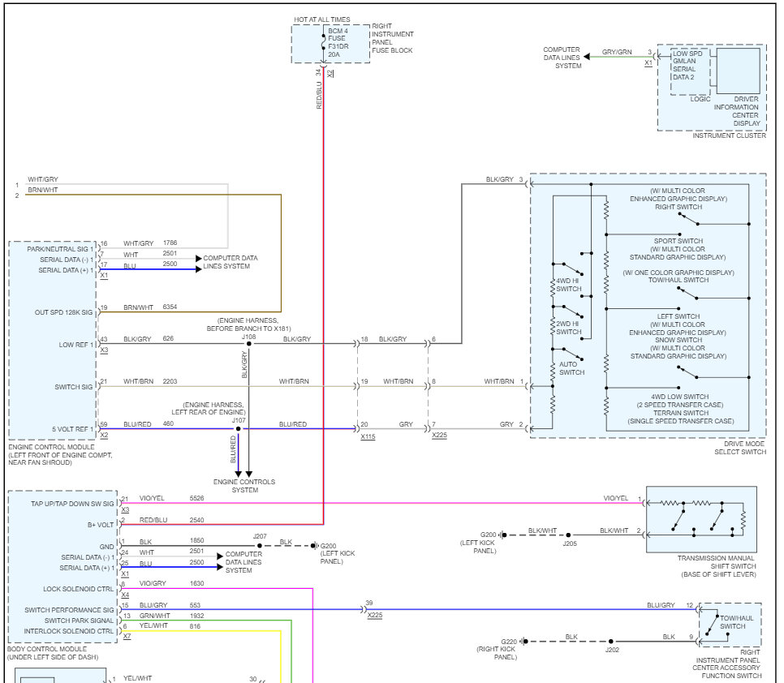Viewport: 784px width, 683px height.
Task: Select the "OUT SPD 128K SIG" pin label
Action: (x=63, y=312)
